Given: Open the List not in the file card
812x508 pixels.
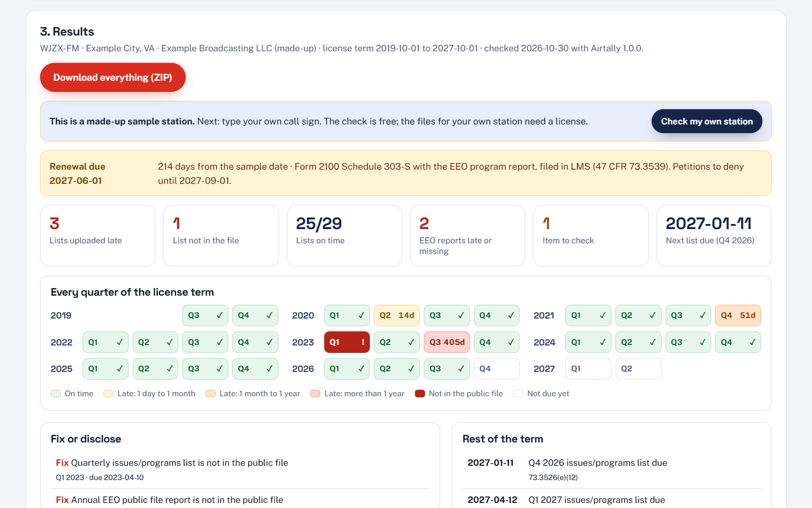Looking at the screenshot, I should pyautogui.click(x=221, y=236).
